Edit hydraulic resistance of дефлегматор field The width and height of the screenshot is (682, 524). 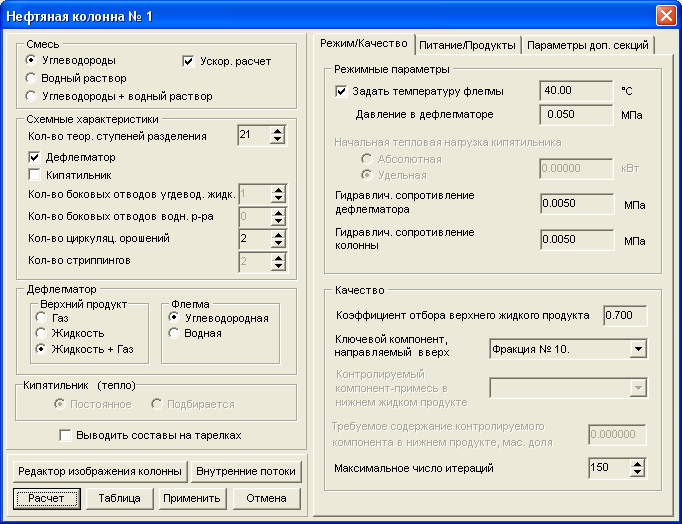pyautogui.click(x=577, y=204)
